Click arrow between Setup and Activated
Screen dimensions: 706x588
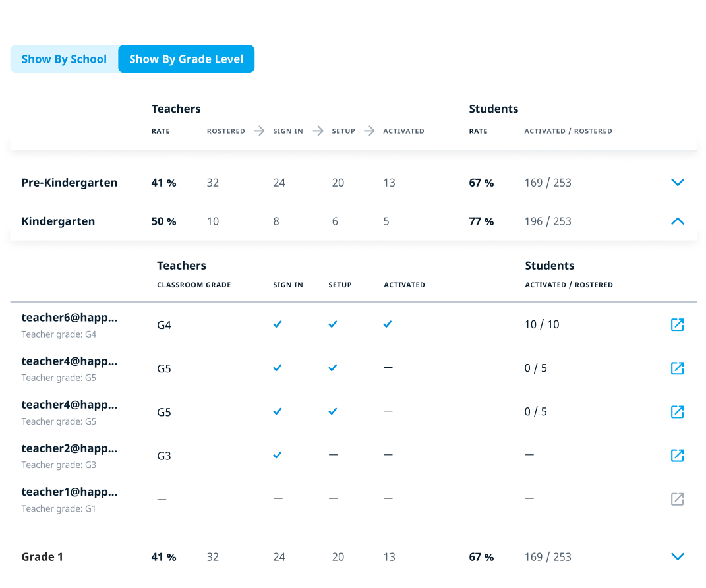pos(369,131)
